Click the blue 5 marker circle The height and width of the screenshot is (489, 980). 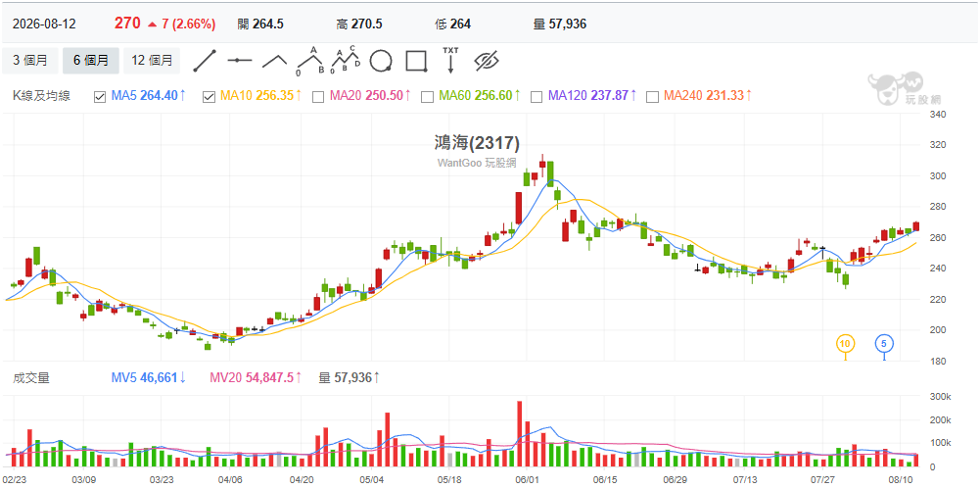(x=884, y=343)
